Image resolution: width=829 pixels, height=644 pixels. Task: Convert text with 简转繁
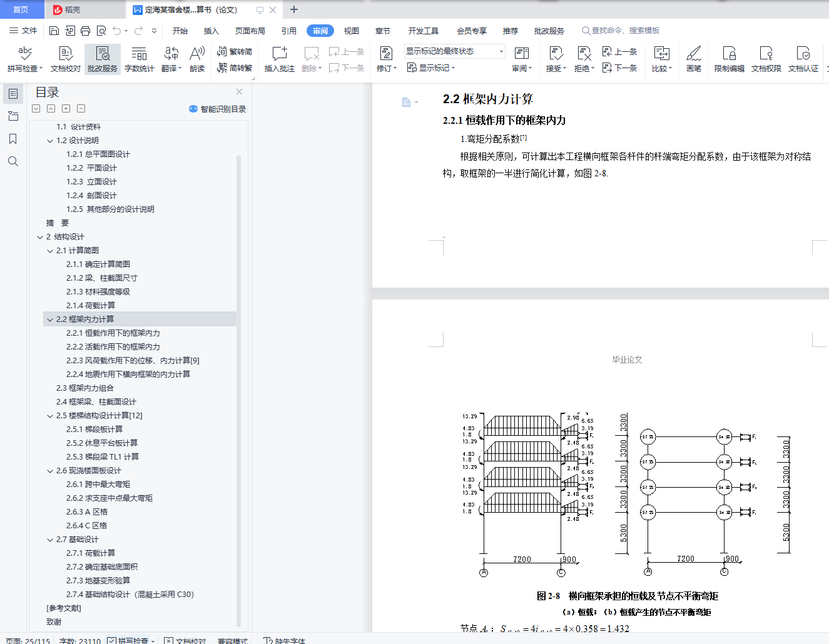tap(235, 68)
